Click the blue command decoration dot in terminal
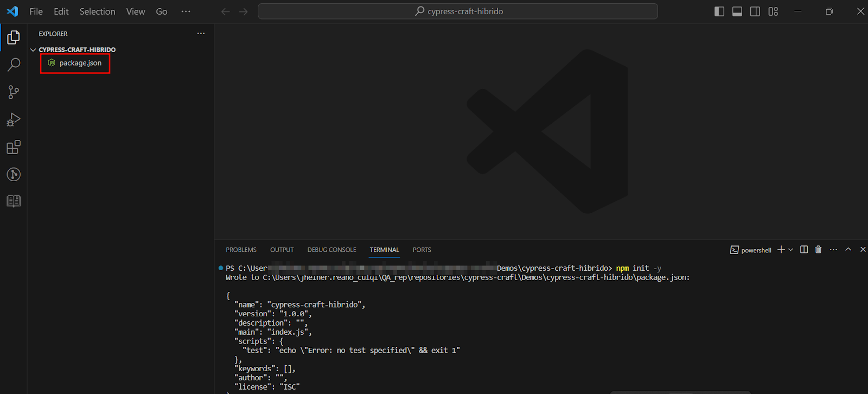Image resolution: width=868 pixels, height=394 pixels. [221, 268]
